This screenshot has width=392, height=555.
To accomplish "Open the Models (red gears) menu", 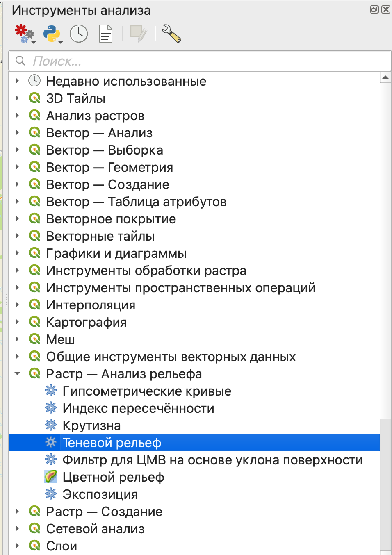I will (x=24, y=34).
